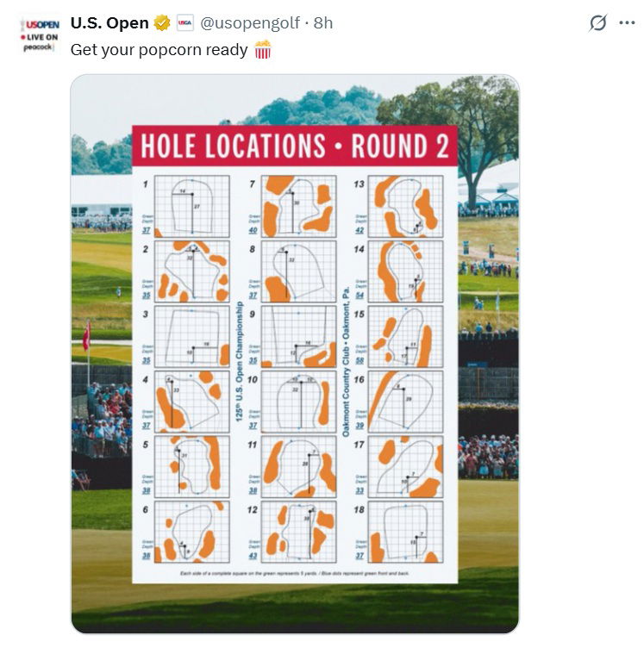Viewport: 644px width, 648px height.
Task: Click the hole 1 green diagram
Action: tap(192, 206)
